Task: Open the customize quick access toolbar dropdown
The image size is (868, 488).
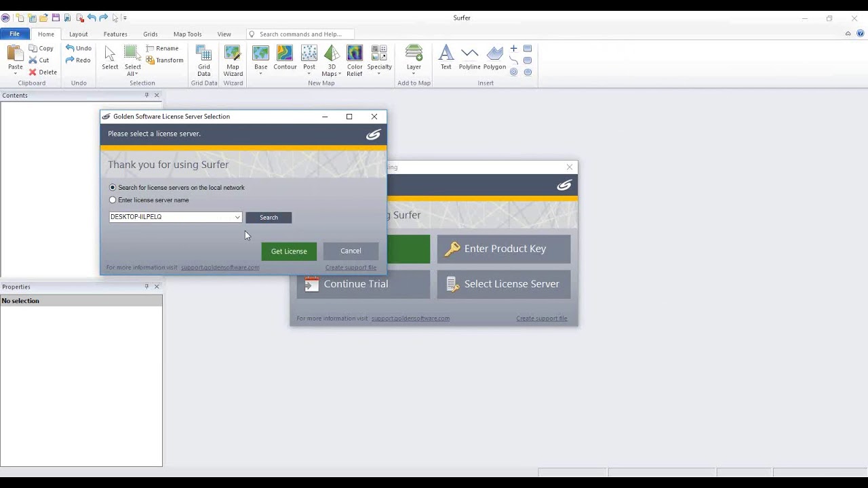Action: (x=125, y=18)
